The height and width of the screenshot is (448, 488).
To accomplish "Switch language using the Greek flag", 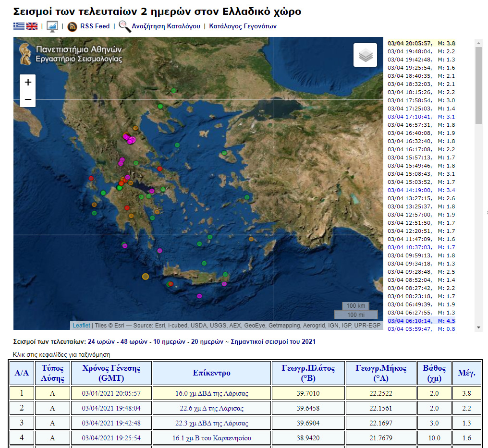I will (x=19, y=26).
